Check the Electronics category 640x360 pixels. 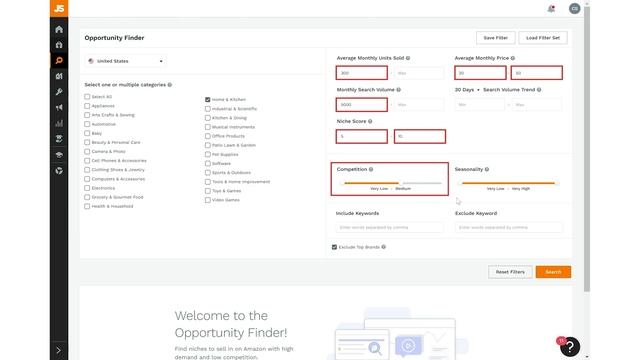tap(87, 188)
